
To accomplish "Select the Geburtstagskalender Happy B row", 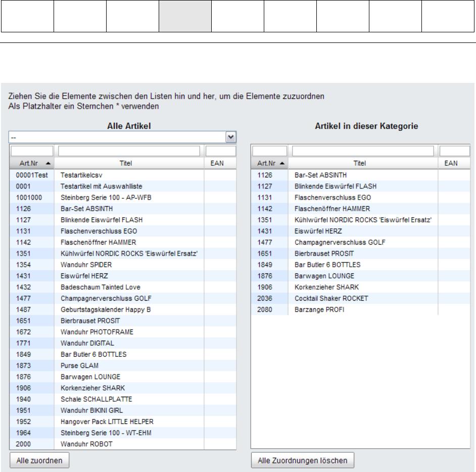I will pos(123,310).
